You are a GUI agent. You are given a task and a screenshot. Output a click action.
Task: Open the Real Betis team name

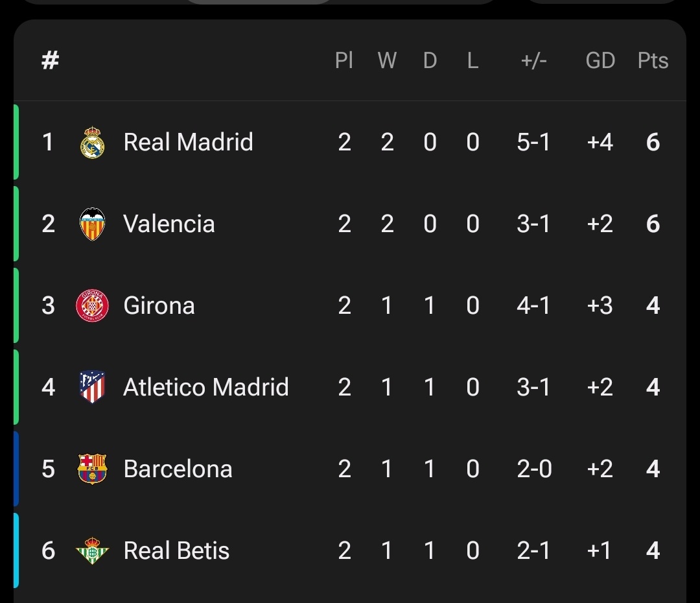pos(176,550)
